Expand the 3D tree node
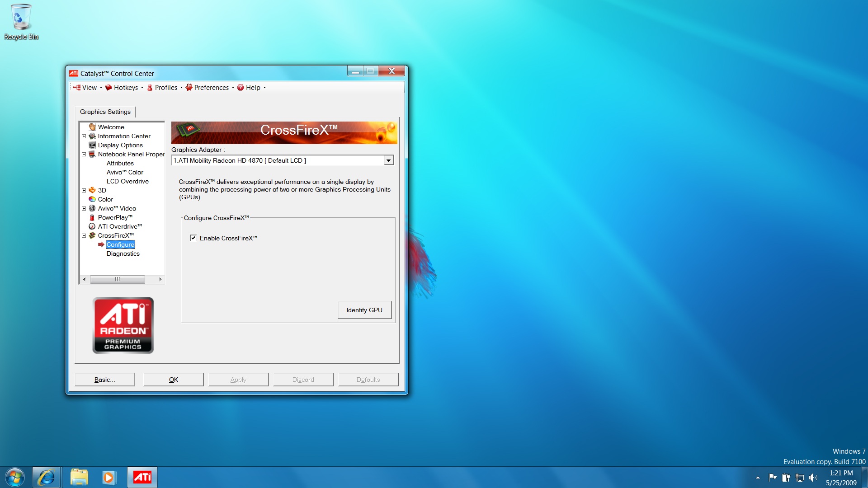 click(x=84, y=190)
